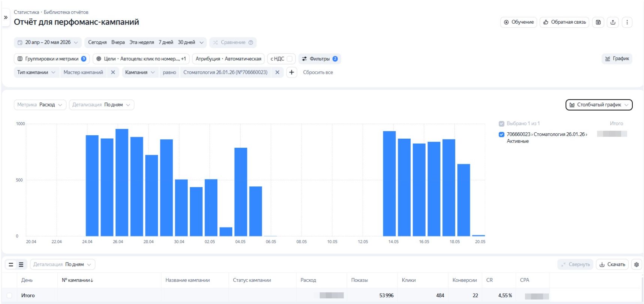Select the Вчера period preset

(x=118, y=42)
